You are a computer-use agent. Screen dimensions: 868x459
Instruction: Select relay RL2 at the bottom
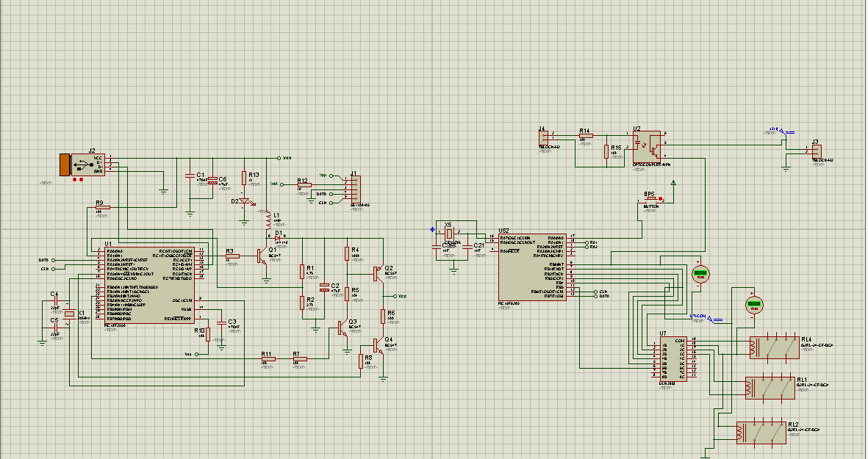click(761, 433)
